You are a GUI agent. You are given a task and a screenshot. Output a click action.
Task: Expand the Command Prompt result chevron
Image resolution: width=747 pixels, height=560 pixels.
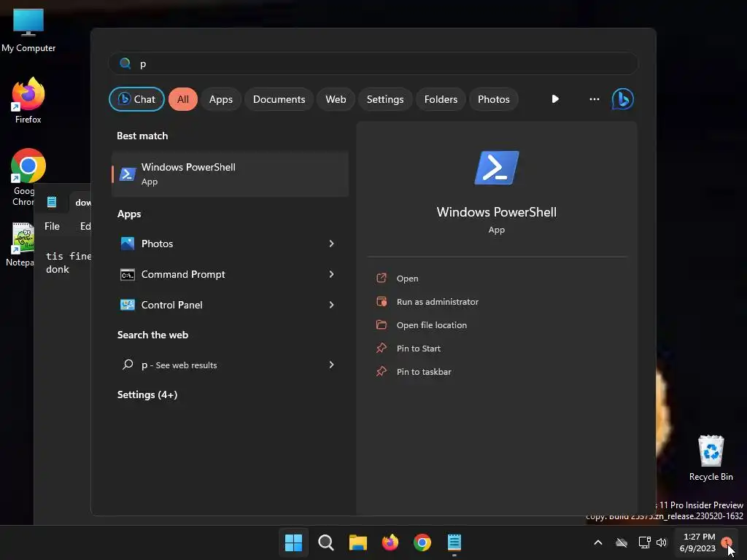pos(332,274)
